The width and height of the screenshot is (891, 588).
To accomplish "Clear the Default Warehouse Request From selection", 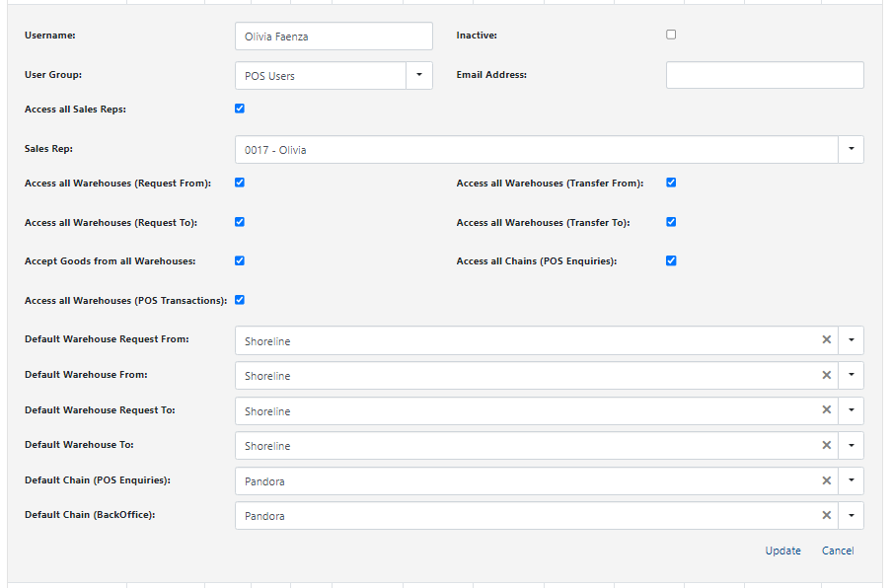I will click(827, 340).
